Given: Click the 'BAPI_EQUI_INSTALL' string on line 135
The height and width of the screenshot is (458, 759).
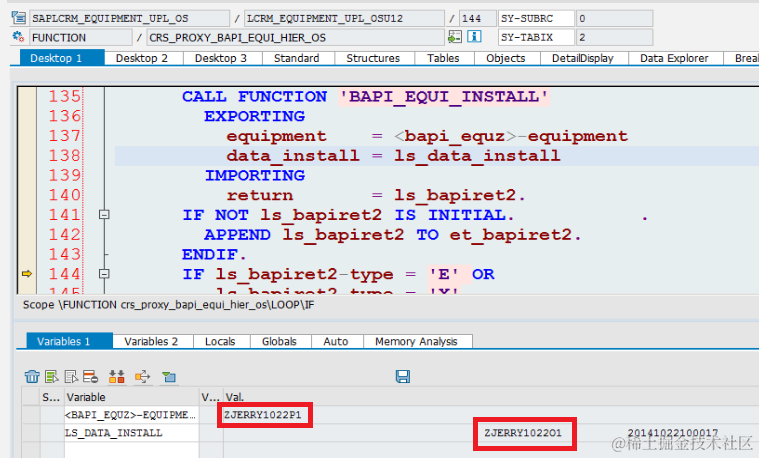Looking at the screenshot, I should tap(444, 96).
